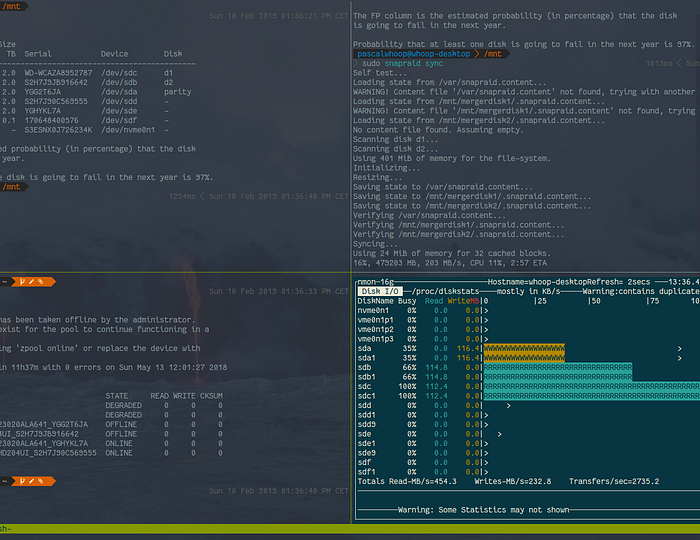Image resolution: width=700 pixels, height=540 pixels.
Task: Click the Serial column header
Action: coord(38,54)
